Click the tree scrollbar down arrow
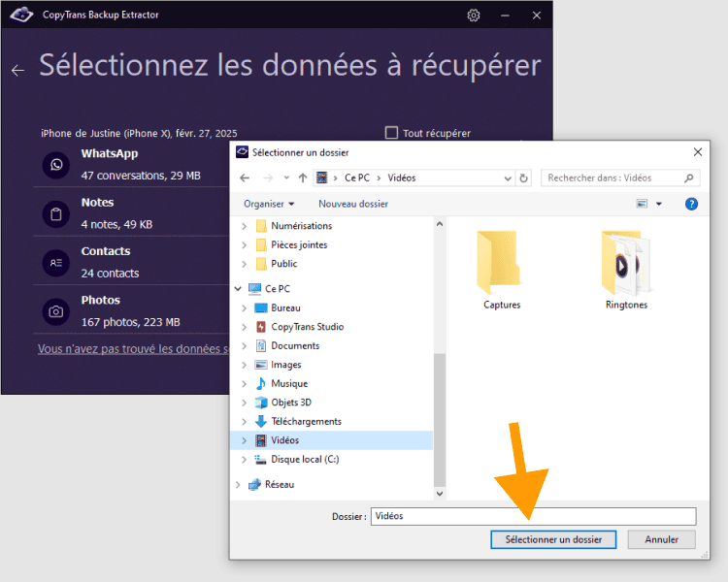The width and height of the screenshot is (728, 582). click(x=440, y=494)
